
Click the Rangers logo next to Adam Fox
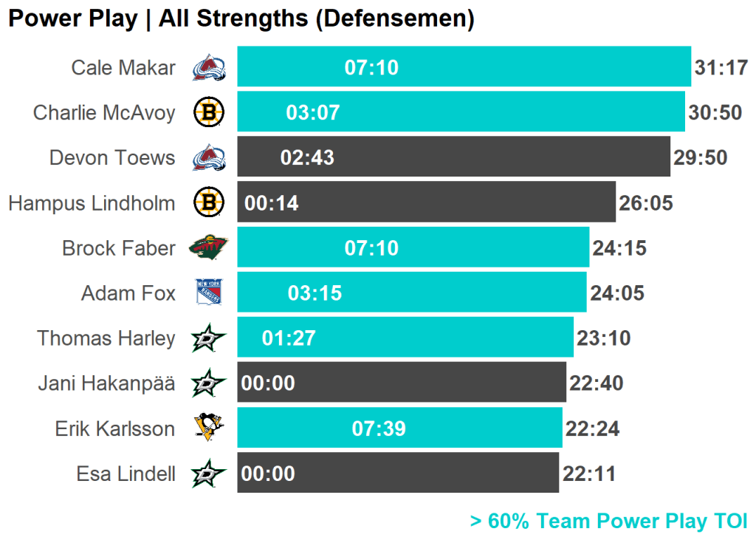209,293
